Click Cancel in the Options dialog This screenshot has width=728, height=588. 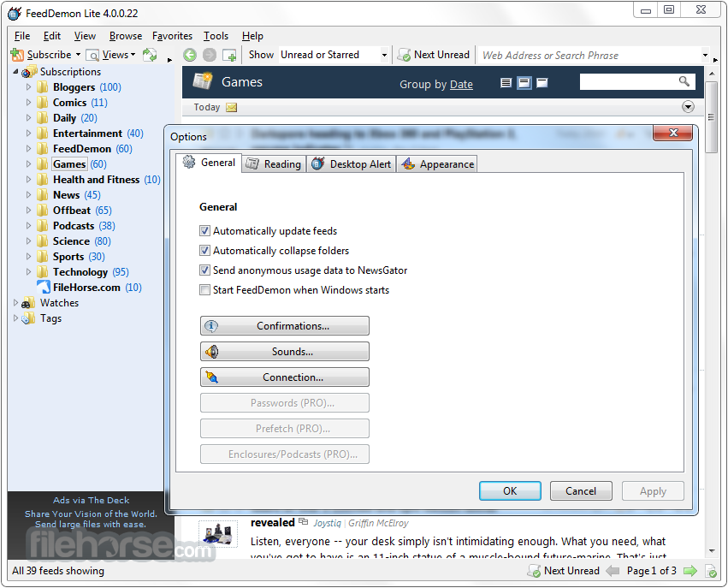click(x=581, y=491)
